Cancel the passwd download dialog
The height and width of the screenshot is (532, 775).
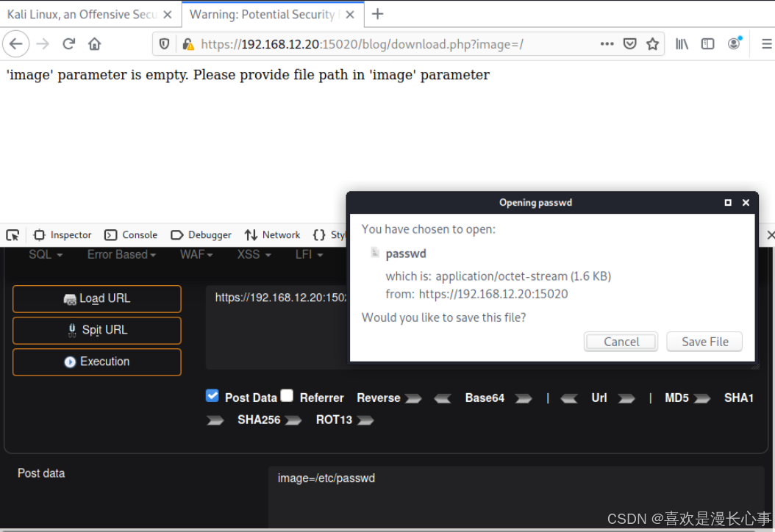click(621, 342)
